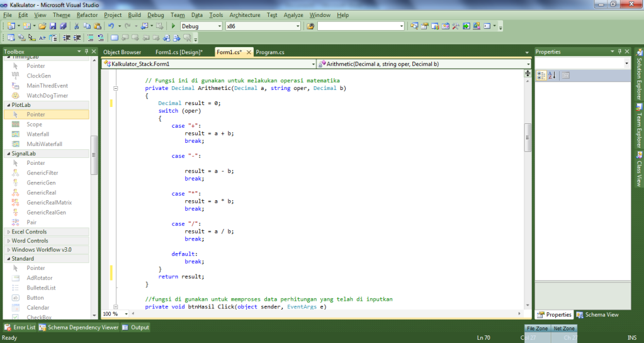644x343 pixels.
Task: Click the Navigate Backward icon
Action: pyautogui.click(x=144, y=26)
